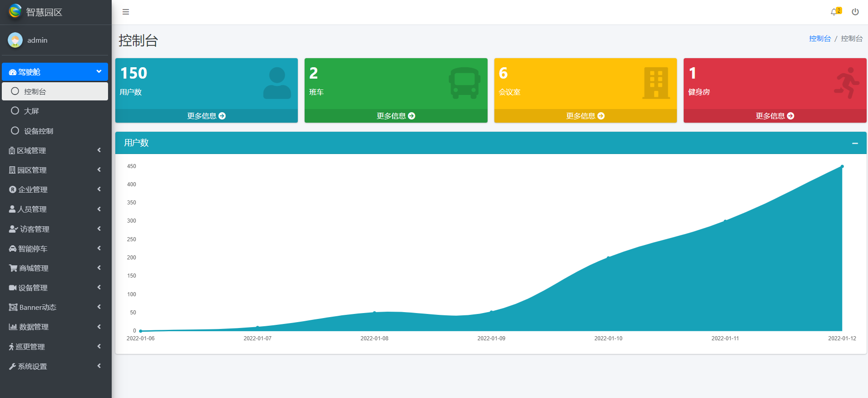Click the chart data point at 2022-01-12
The image size is (868, 398).
tap(842, 167)
